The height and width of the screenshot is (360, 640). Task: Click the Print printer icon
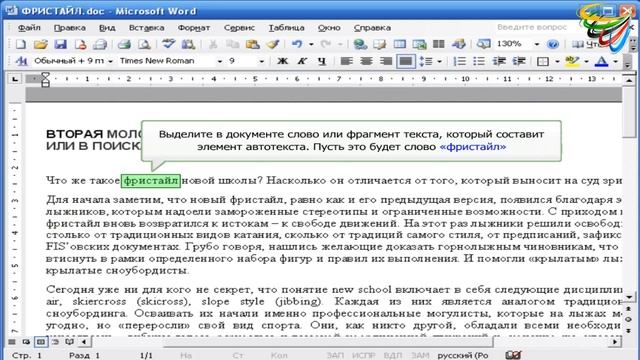click(x=124, y=44)
